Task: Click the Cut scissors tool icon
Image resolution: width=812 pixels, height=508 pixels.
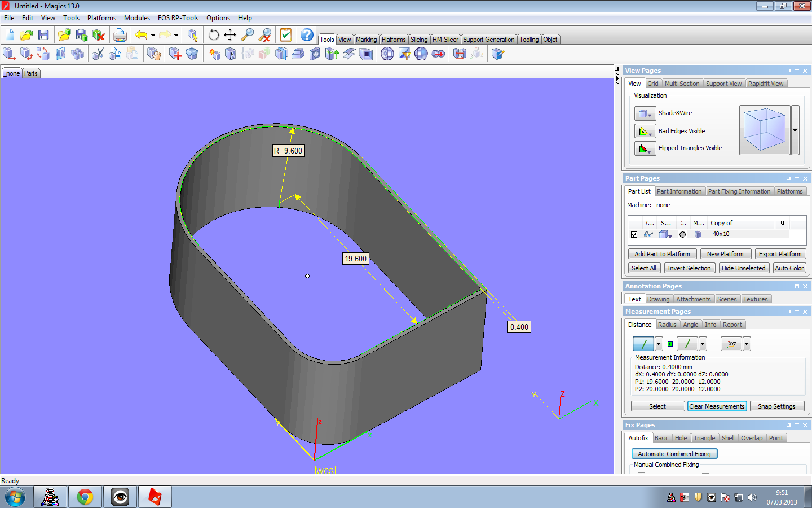Action: (x=98, y=54)
